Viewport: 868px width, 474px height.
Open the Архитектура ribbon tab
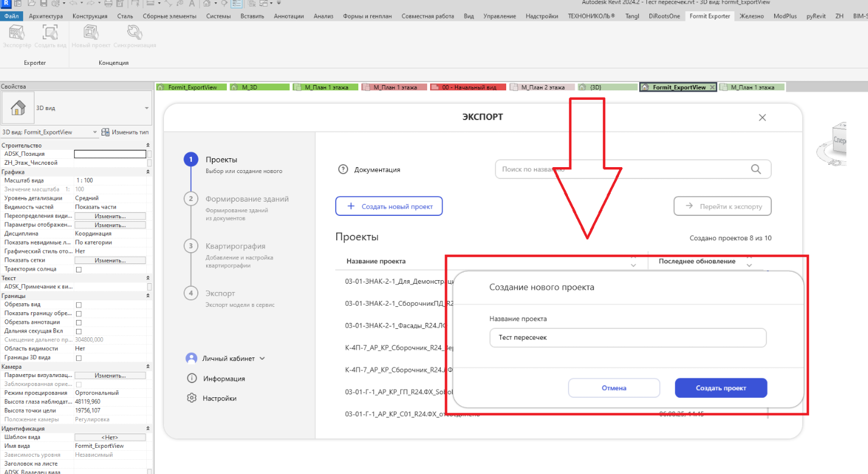tap(47, 16)
